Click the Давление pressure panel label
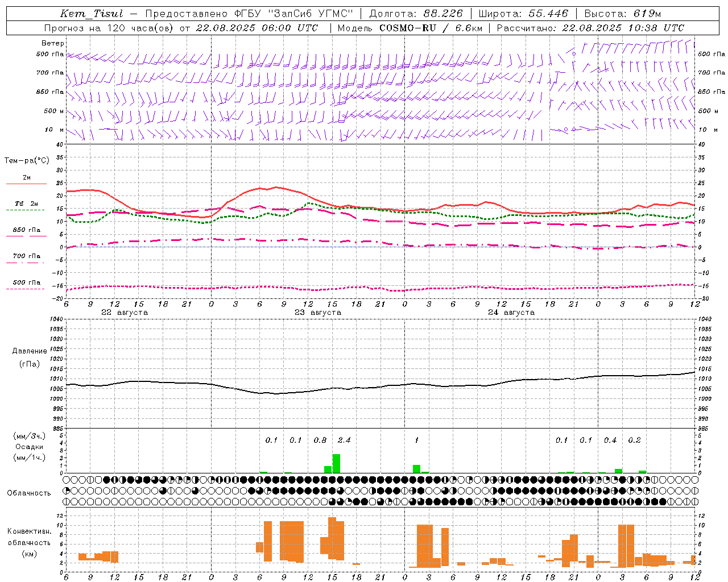The width and height of the screenshot is (728, 582). (x=30, y=351)
